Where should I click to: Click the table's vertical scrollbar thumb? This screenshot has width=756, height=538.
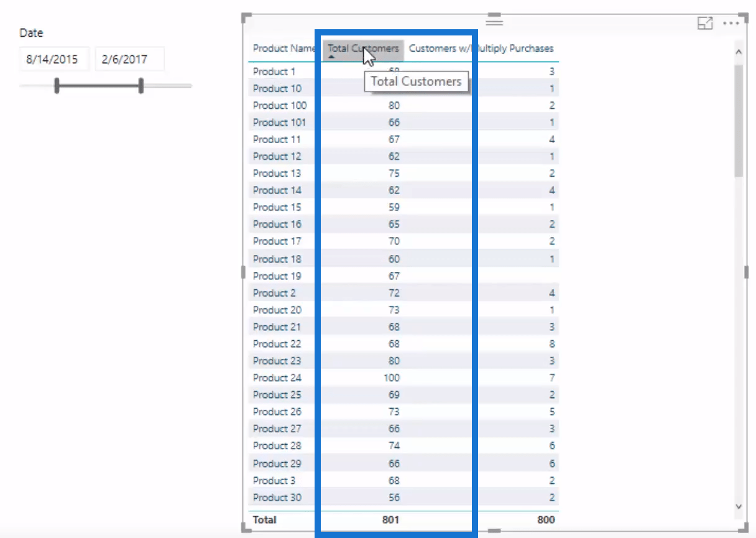739,121
